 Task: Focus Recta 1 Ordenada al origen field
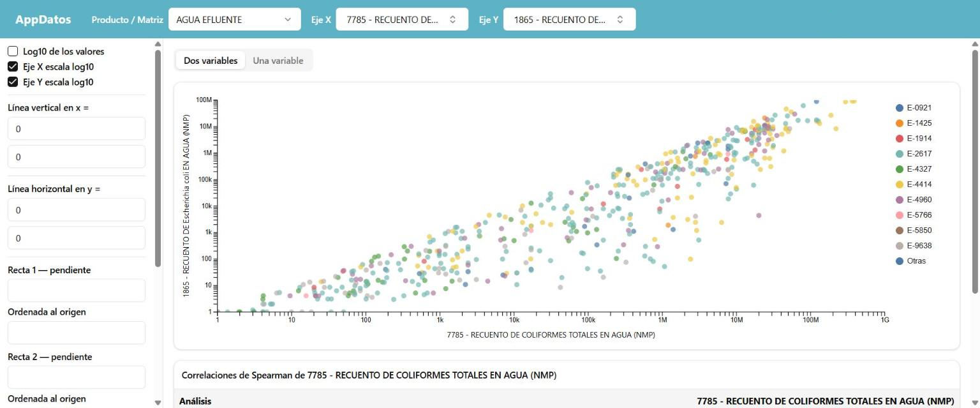77,333
